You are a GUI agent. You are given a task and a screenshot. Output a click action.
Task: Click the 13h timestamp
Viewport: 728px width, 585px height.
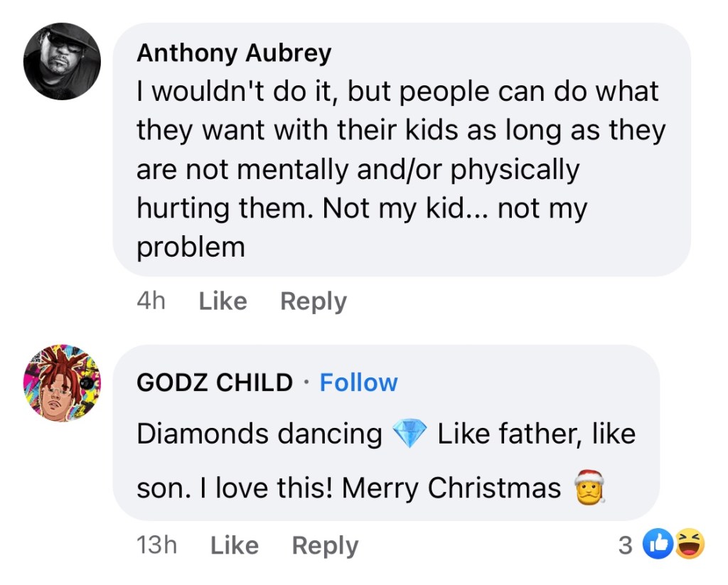156,545
